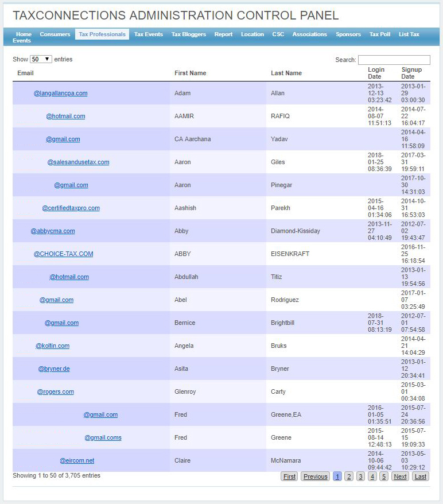Screen dimensions: 443x504
Task: Open the Report menu item
Action: (x=223, y=34)
